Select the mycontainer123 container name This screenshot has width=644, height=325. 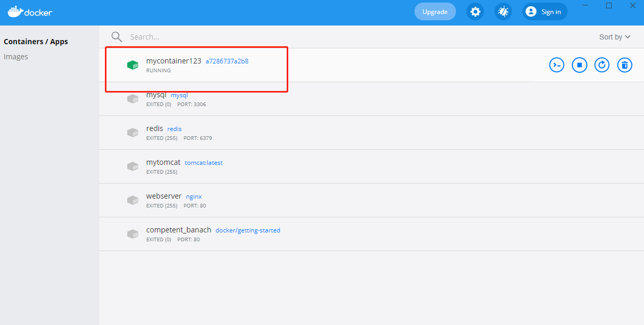tap(174, 61)
